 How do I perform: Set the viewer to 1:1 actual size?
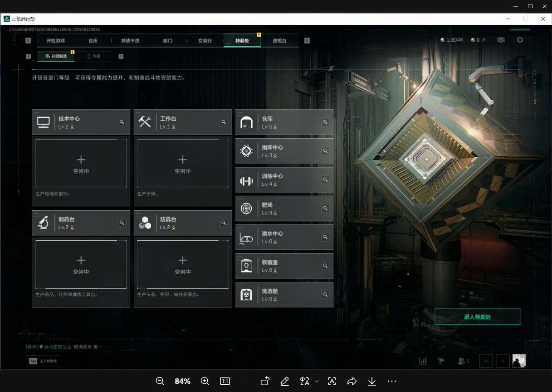pyautogui.click(x=225, y=381)
